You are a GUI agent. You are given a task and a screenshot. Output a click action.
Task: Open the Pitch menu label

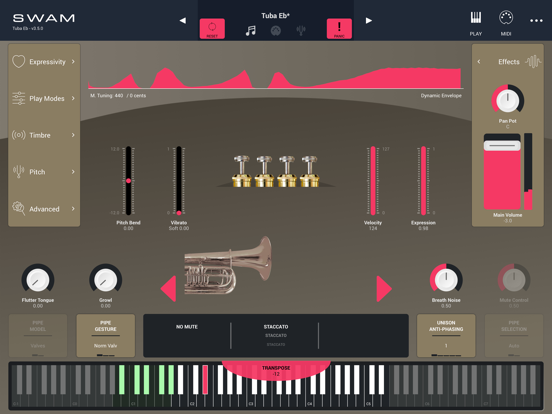(37, 172)
